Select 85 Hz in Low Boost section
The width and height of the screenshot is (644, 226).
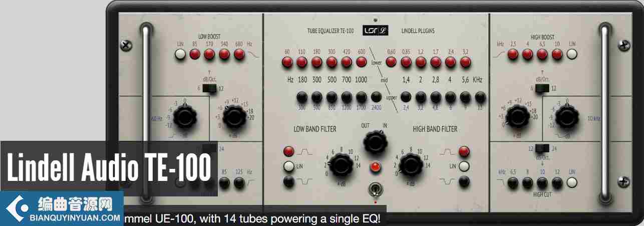point(195,55)
